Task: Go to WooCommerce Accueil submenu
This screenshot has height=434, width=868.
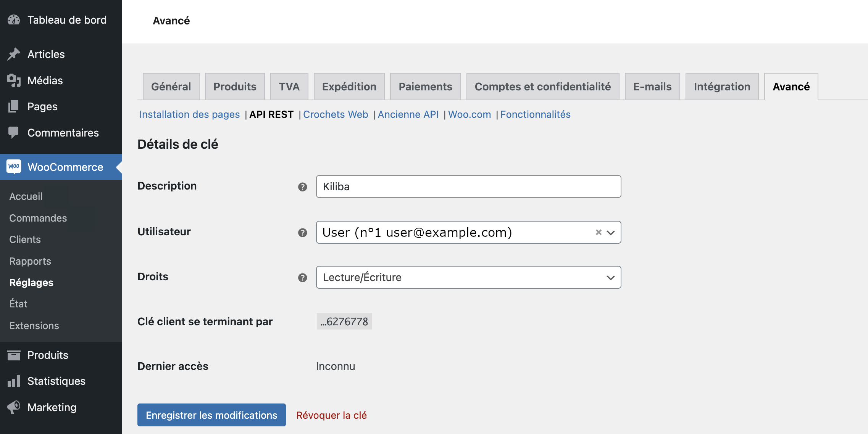Action: pyautogui.click(x=26, y=196)
